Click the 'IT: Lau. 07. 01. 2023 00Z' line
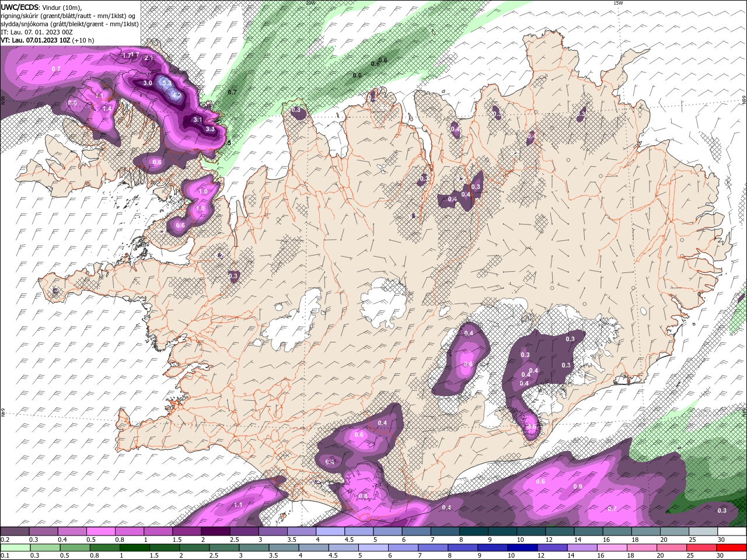747x560 pixels. (36, 32)
